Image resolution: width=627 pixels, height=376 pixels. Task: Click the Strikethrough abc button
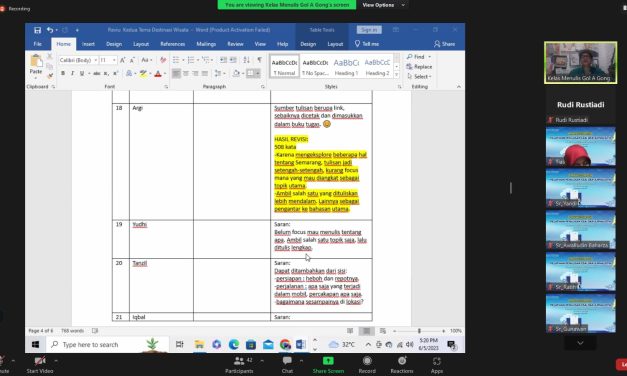pos(97,73)
